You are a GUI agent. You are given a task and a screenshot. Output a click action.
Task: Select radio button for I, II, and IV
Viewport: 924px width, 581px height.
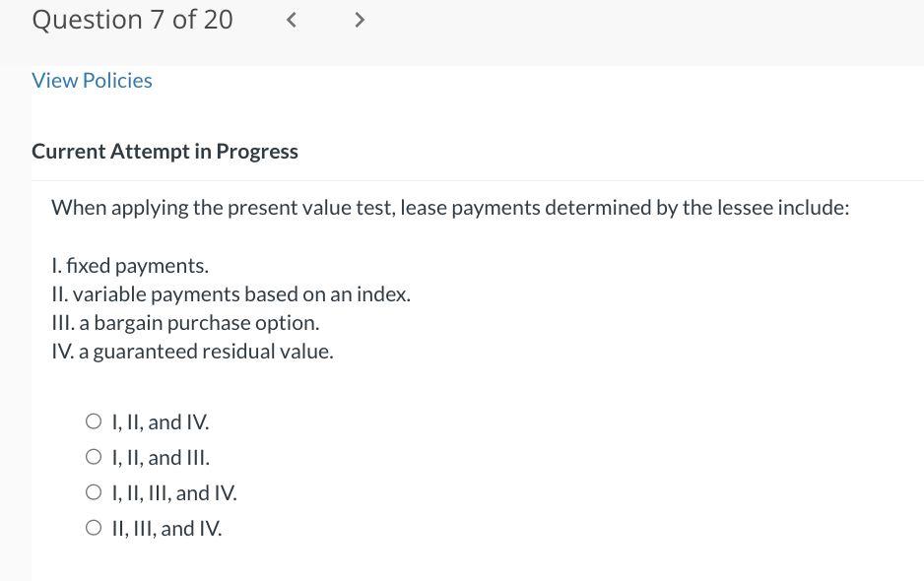click(93, 420)
